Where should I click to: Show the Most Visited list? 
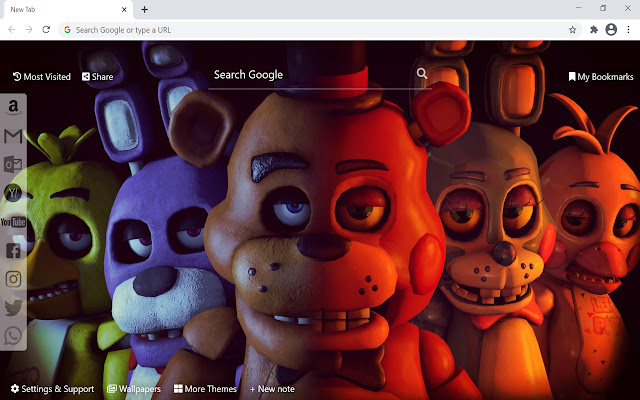[x=42, y=77]
